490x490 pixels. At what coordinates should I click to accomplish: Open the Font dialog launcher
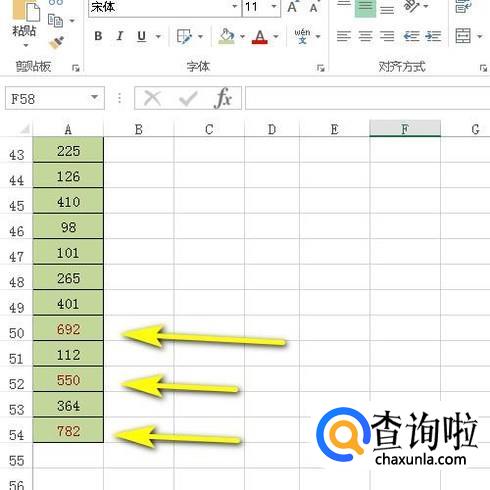click(321, 68)
